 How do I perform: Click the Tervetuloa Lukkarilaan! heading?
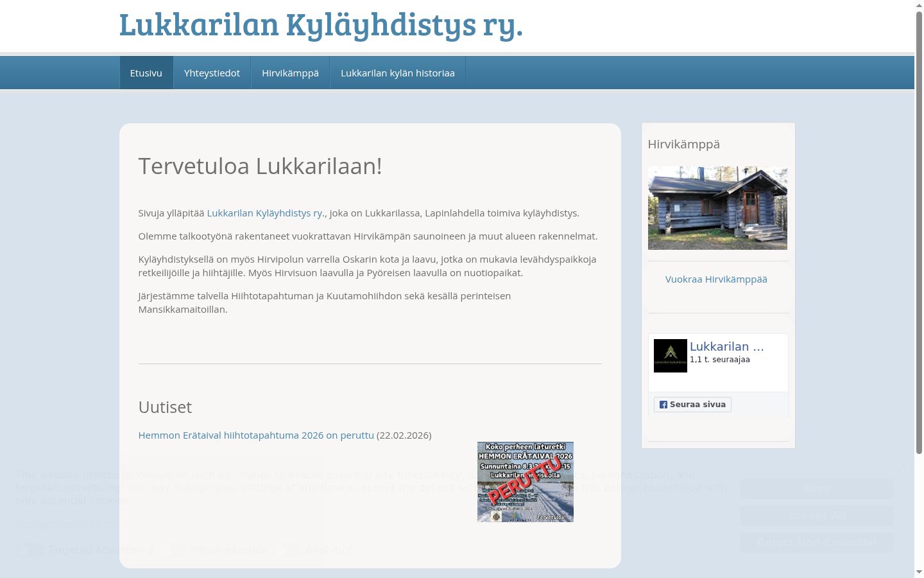pos(260,166)
